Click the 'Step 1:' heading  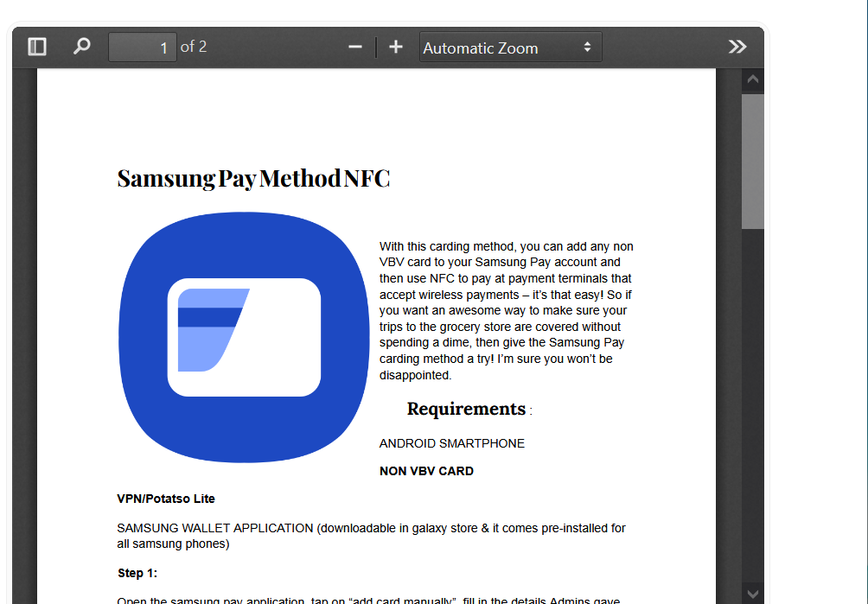pyautogui.click(x=137, y=573)
